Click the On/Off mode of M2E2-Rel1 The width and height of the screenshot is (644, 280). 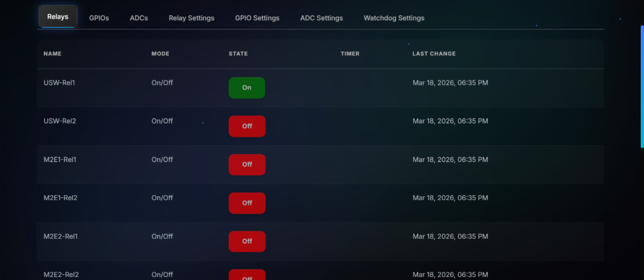162,237
